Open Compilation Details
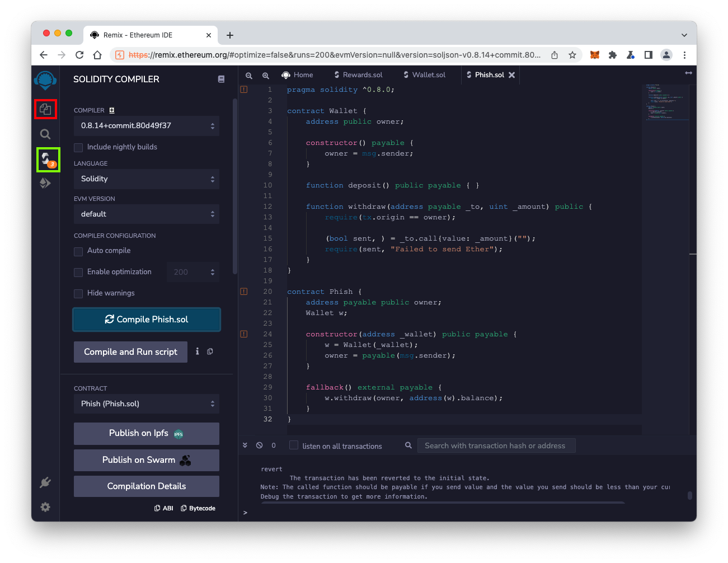 click(147, 486)
